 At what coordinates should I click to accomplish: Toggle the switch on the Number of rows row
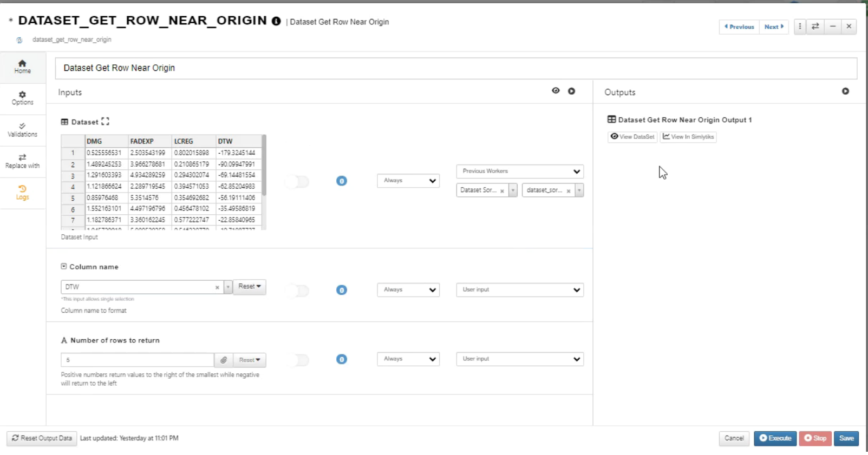(x=297, y=360)
